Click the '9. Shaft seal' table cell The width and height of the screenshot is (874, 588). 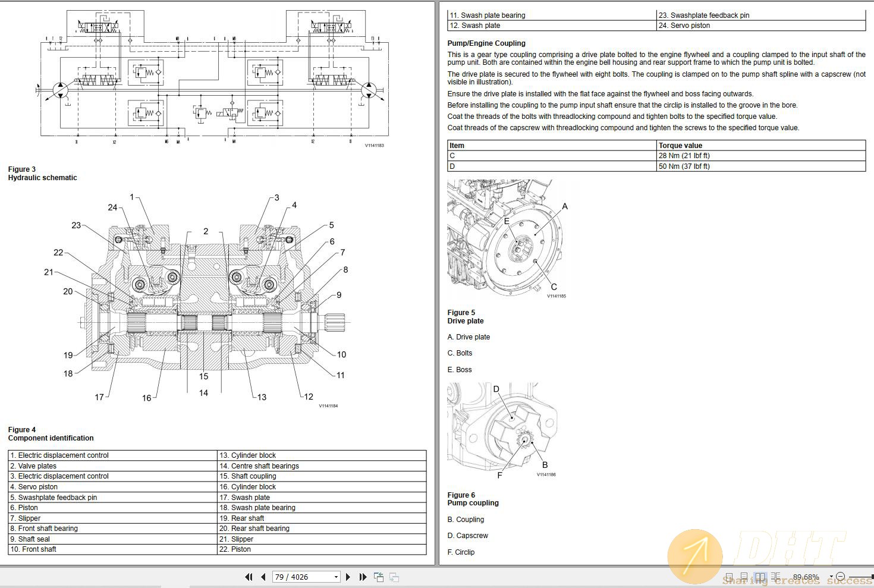tap(112, 539)
